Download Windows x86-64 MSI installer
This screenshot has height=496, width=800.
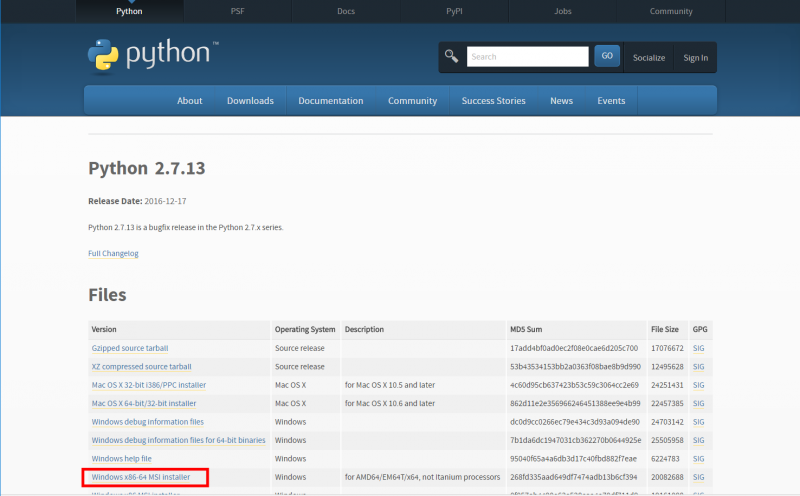[x=141, y=477]
